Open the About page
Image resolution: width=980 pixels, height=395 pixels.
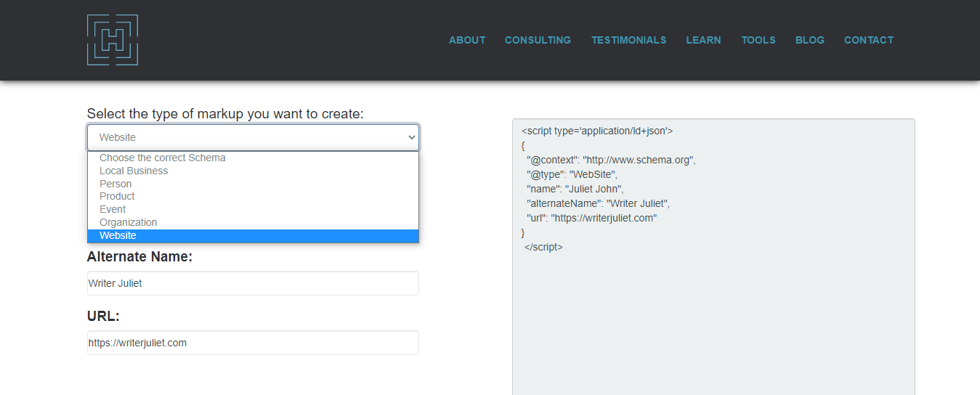pyautogui.click(x=467, y=40)
